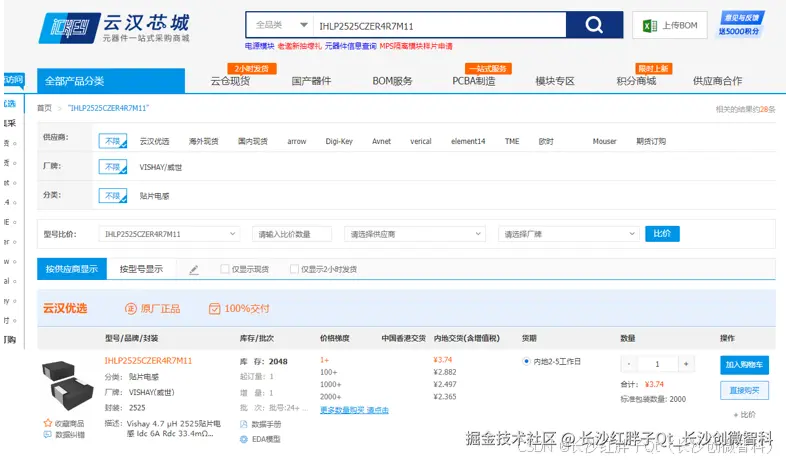Click the search keyword input field
This screenshot has width=786, height=460.
click(440, 25)
